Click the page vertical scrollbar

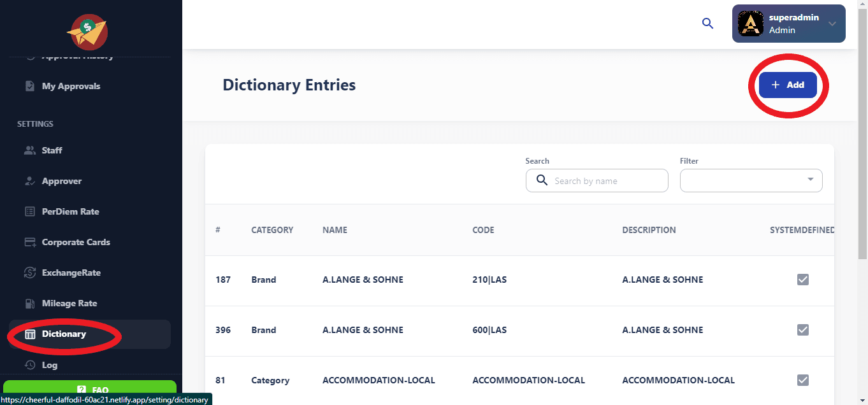pyautogui.click(x=862, y=159)
